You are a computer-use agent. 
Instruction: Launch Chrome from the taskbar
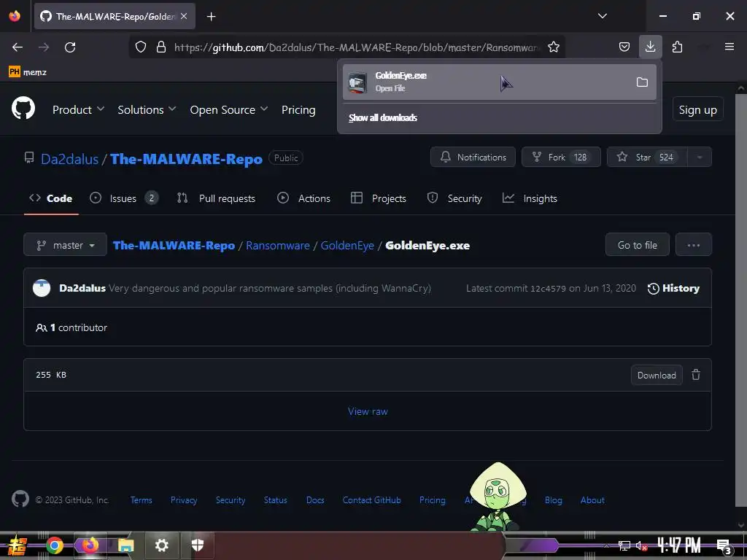tap(55, 545)
